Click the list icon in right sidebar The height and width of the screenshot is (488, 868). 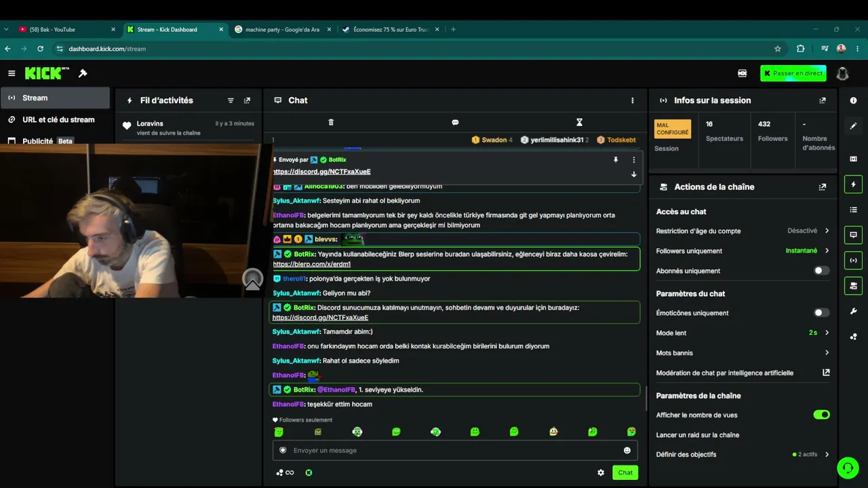coord(853,210)
